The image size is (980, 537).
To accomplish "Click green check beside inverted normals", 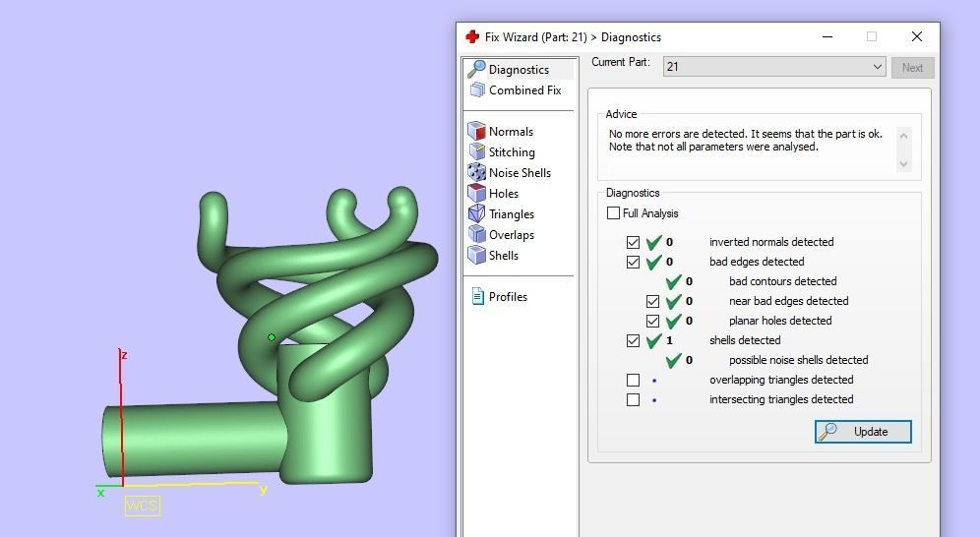I will coord(653,242).
